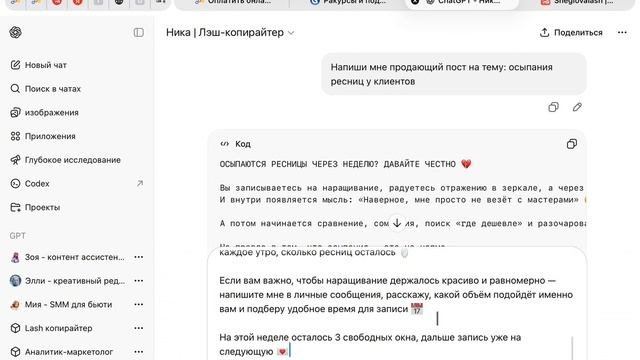
Task: Click the Проекты folder icon
Action: coord(15,207)
